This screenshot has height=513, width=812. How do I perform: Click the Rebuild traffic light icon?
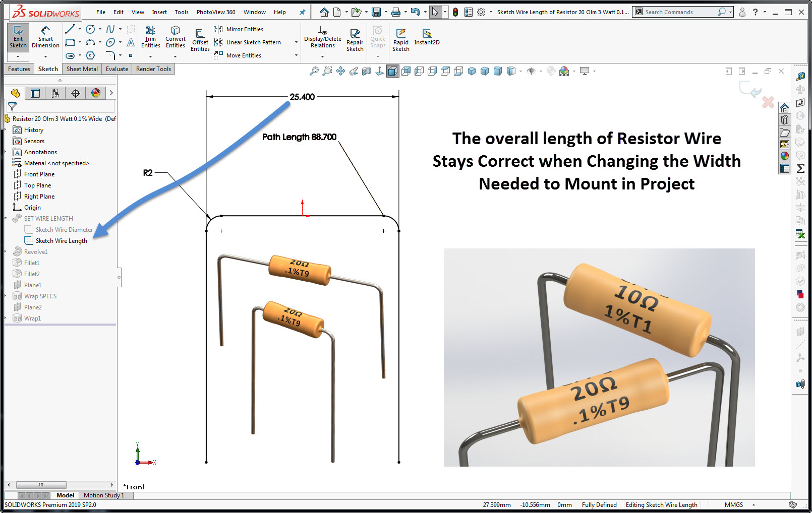coord(455,12)
